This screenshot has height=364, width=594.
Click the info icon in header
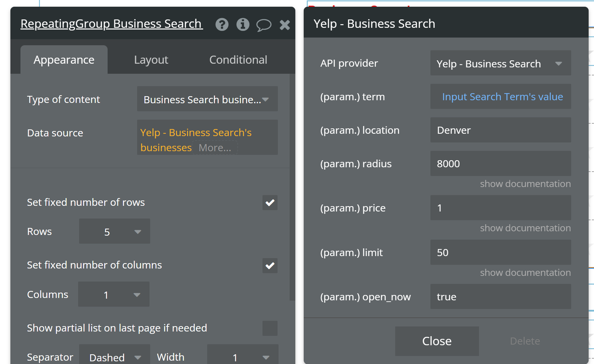pyautogui.click(x=243, y=24)
